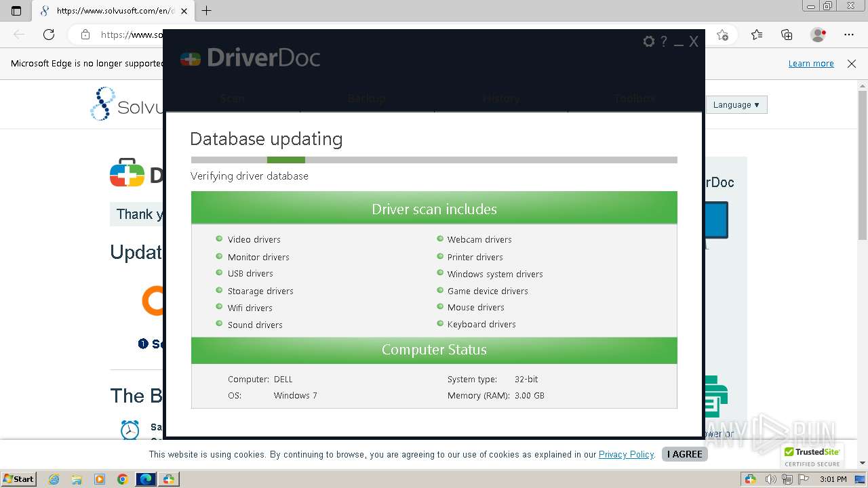Viewport: 868px width, 488px height.
Task: Click the 'Keyboard drivers' entry
Action: [481, 325]
